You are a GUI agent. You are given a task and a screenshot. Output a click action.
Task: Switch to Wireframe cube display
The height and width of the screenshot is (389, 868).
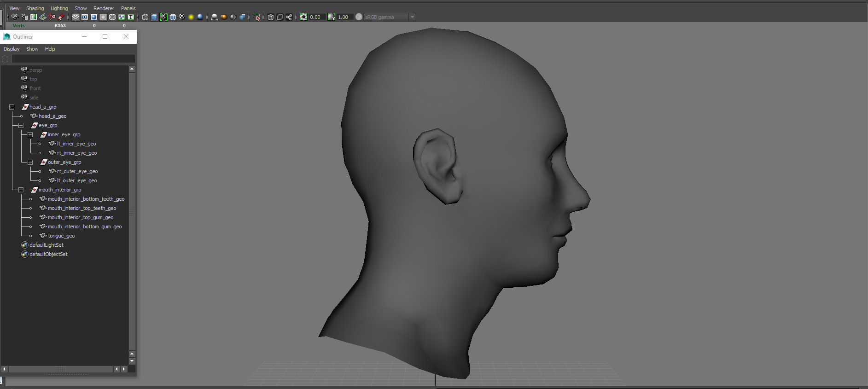tap(145, 17)
